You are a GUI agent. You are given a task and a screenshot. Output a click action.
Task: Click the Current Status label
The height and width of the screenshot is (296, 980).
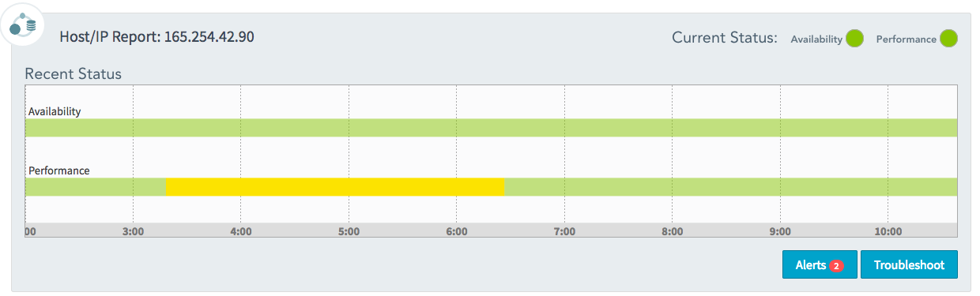point(725,38)
